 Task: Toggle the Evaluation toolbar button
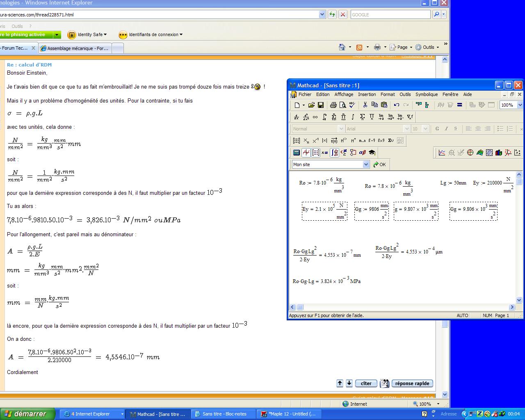(325, 153)
